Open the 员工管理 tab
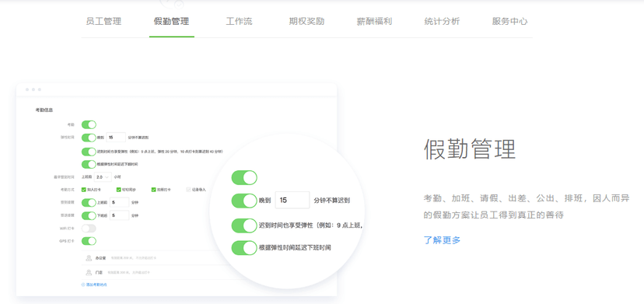The height and width of the screenshot is (304, 644). click(103, 21)
